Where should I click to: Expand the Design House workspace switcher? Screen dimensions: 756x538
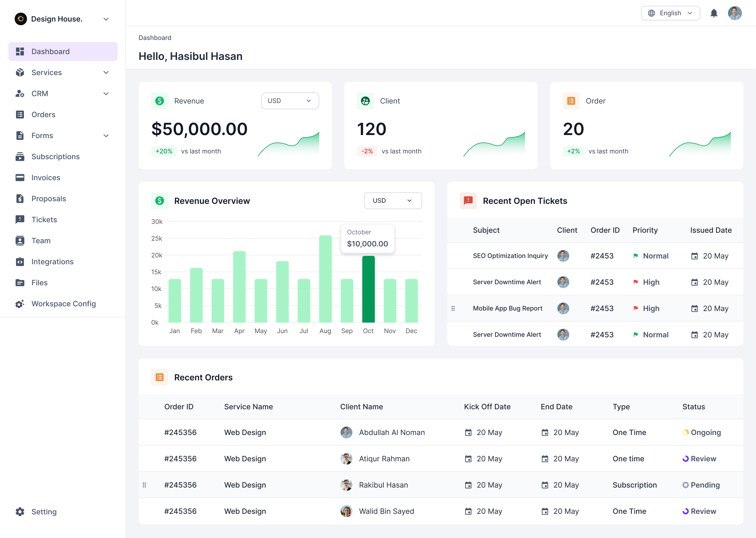click(x=106, y=19)
